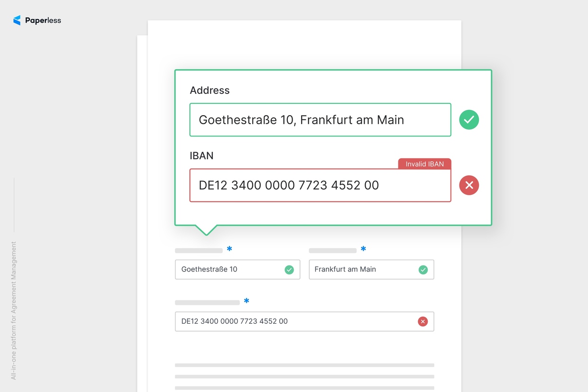The image size is (588, 392).
Task: Click the Paperless logo icon
Action: click(x=17, y=20)
